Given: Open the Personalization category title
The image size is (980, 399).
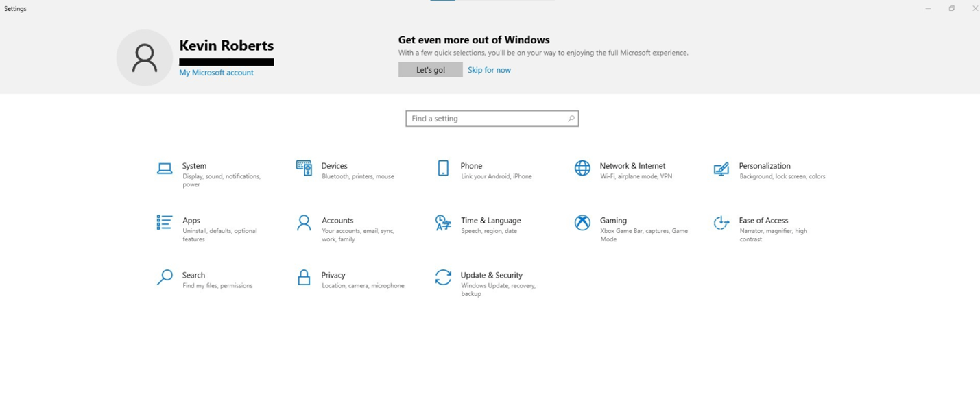Looking at the screenshot, I should click(765, 166).
